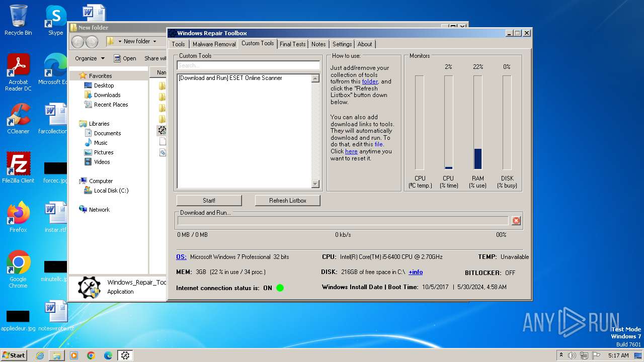Click the gear application file in the Explorer file list
The image size is (644, 362).
click(162, 130)
